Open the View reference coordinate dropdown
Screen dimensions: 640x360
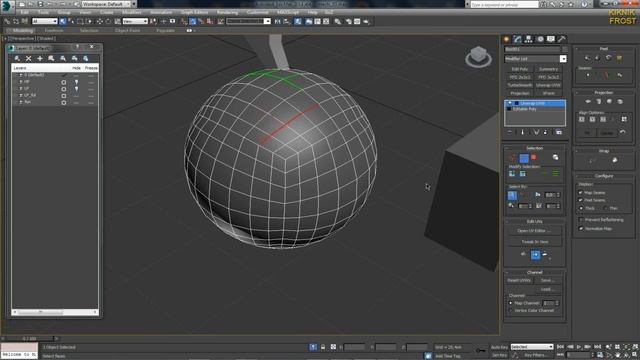tap(135, 21)
